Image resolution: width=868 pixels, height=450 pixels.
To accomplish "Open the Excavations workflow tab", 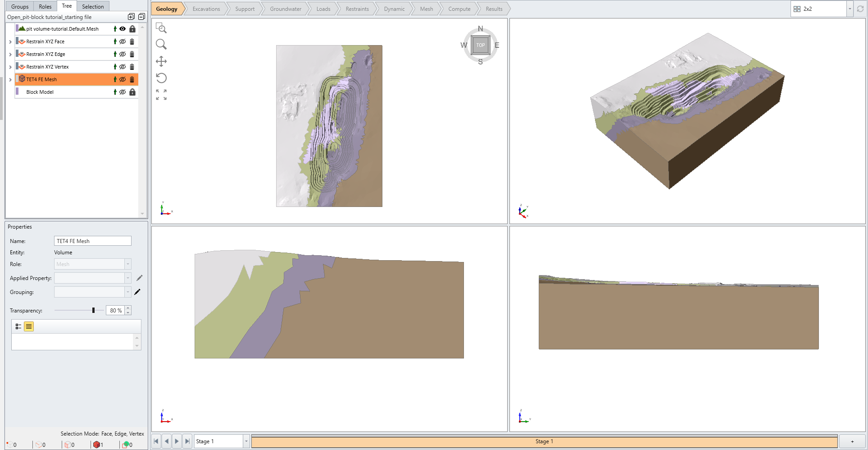I will (206, 9).
